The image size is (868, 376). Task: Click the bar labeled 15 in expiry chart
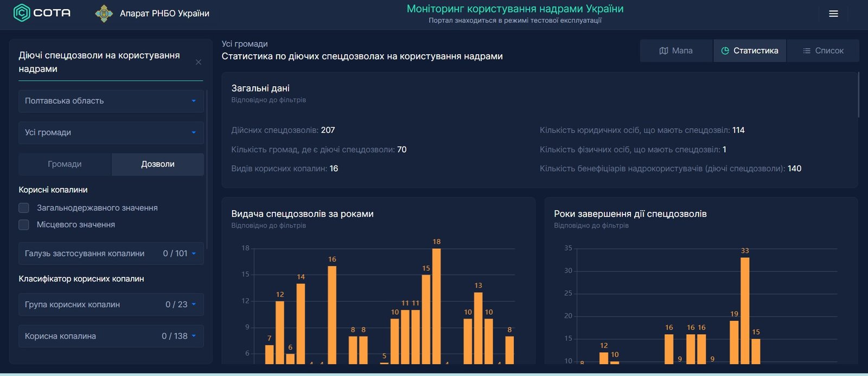[x=756, y=352]
